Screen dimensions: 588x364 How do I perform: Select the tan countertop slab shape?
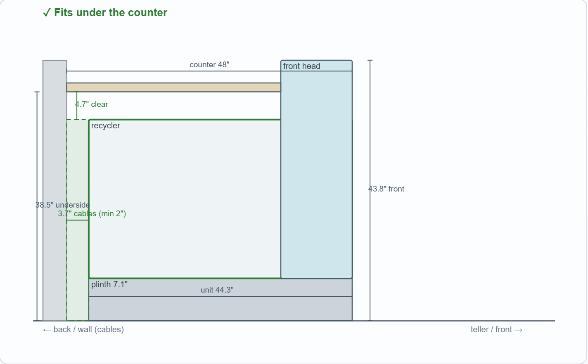pyautogui.click(x=174, y=87)
